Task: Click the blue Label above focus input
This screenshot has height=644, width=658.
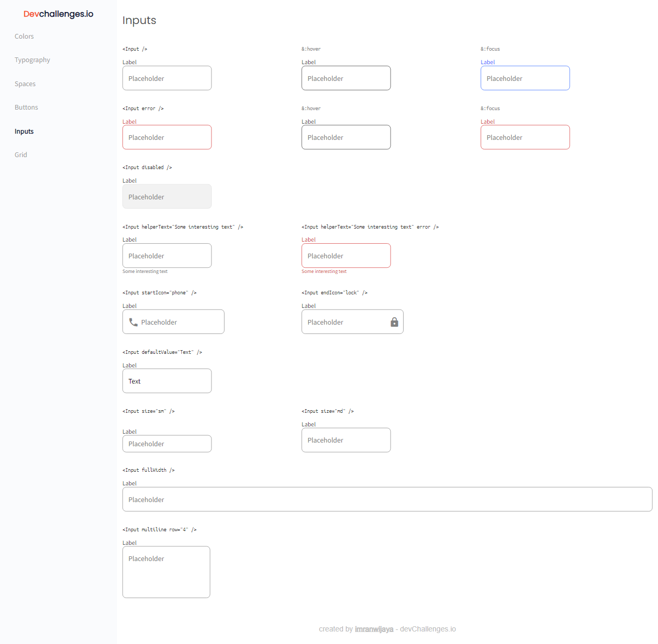Action: 488,62
